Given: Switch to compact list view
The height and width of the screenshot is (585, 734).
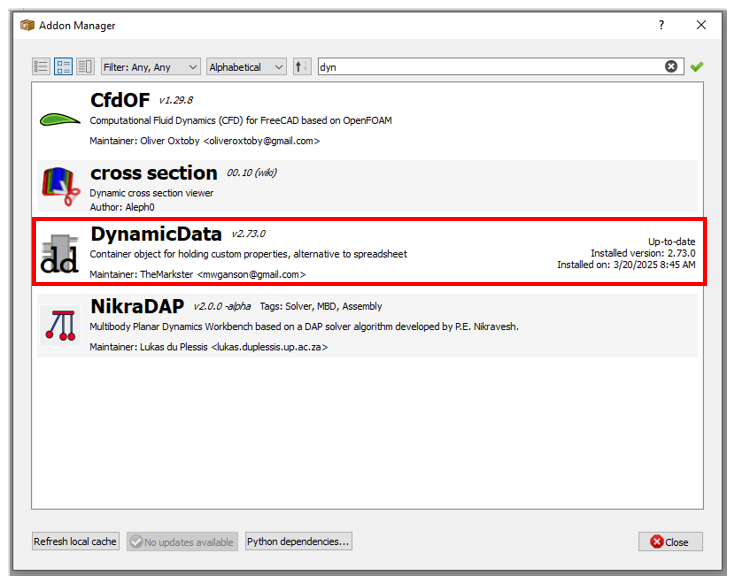Looking at the screenshot, I should click(x=41, y=66).
